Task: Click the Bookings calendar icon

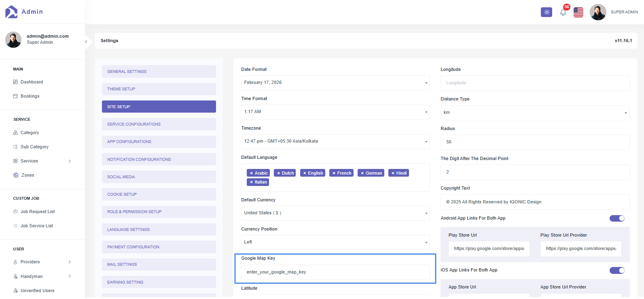Action: tap(15, 96)
